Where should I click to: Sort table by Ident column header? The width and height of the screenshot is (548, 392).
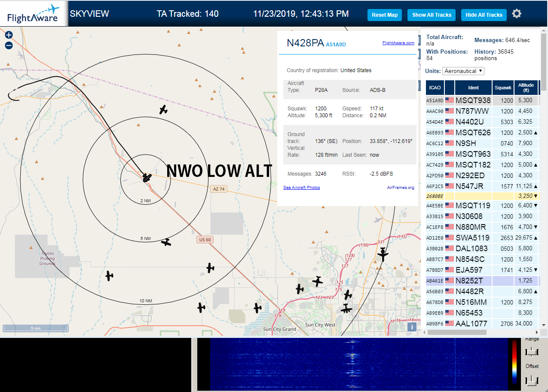[473, 88]
